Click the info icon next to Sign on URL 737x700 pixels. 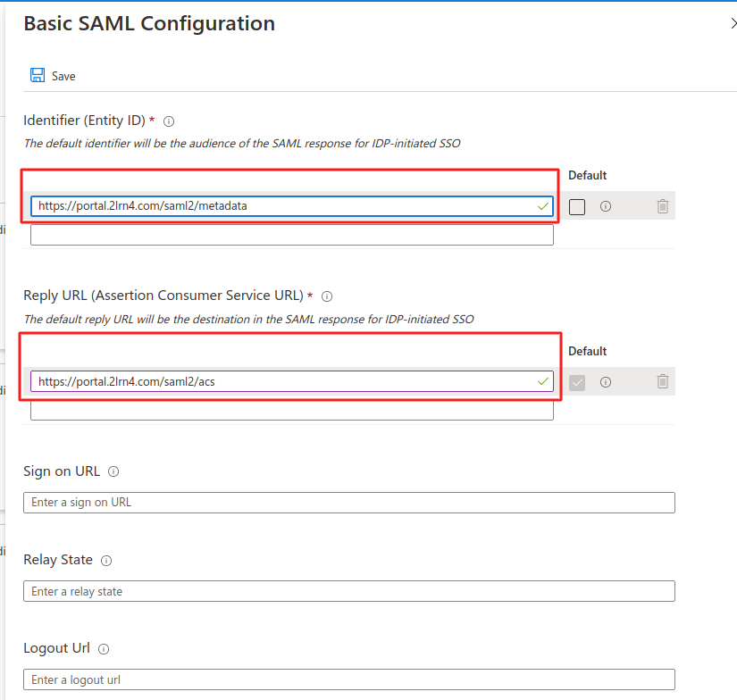click(x=113, y=471)
